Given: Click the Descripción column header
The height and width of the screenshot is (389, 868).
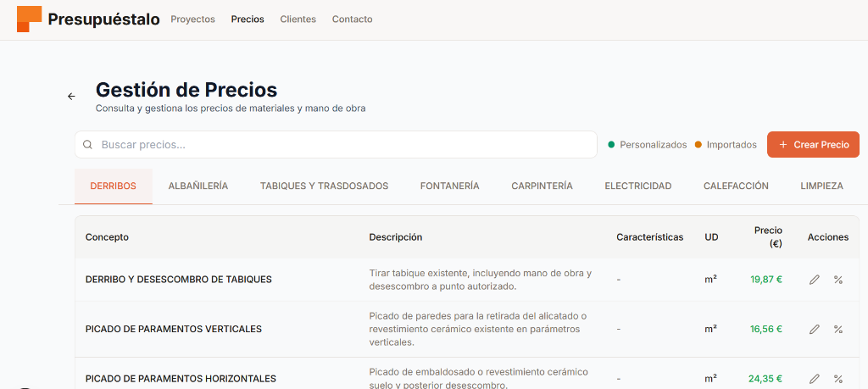Looking at the screenshot, I should click(396, 236).
